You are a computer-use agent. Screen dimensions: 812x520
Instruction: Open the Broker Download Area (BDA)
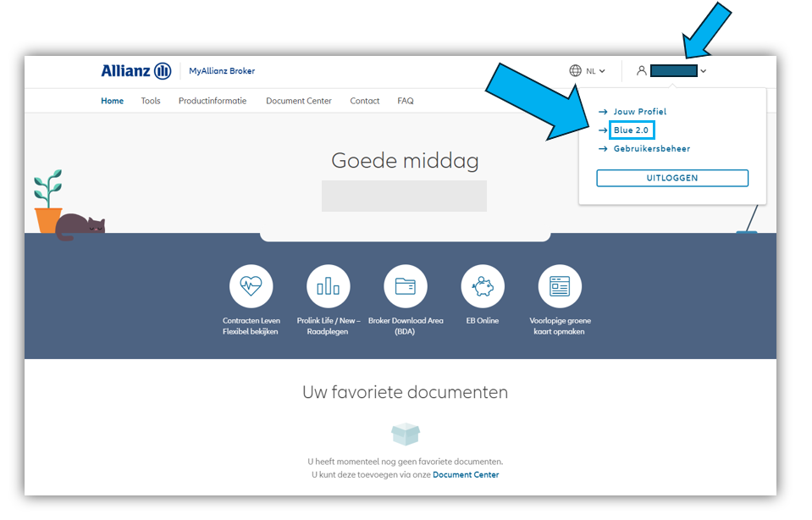click(405, 285)
